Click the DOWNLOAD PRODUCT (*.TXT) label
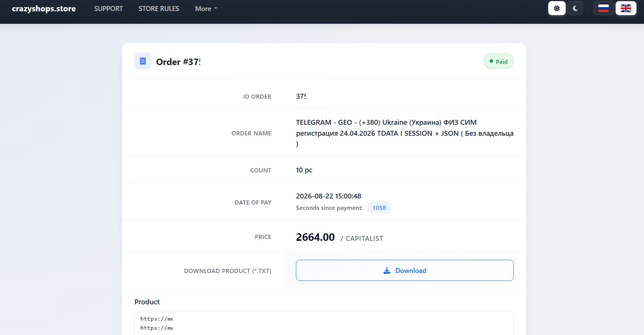 [227, 271]
